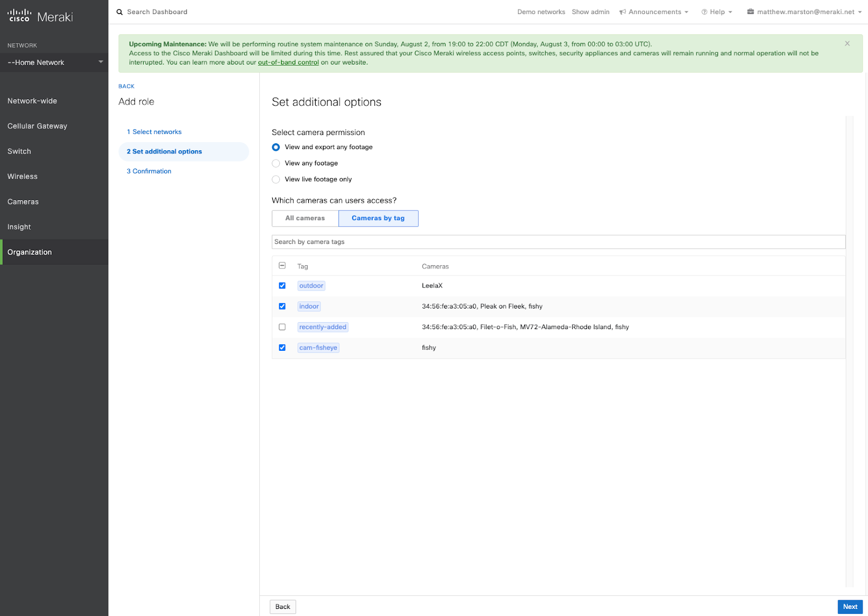Click the BACK link above Add role
The width and height of the screenshot is (868, 616).
[126, 86]
